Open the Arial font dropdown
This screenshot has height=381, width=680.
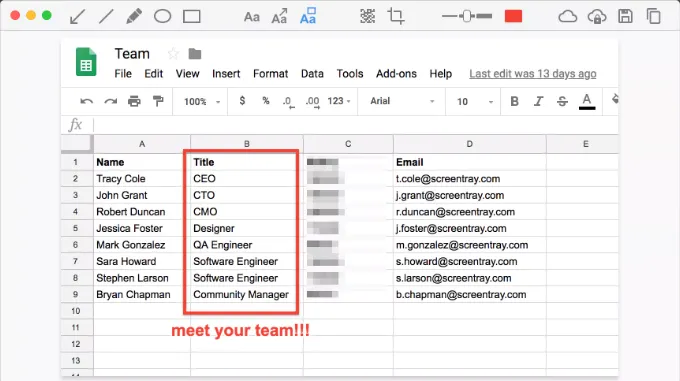402,101
